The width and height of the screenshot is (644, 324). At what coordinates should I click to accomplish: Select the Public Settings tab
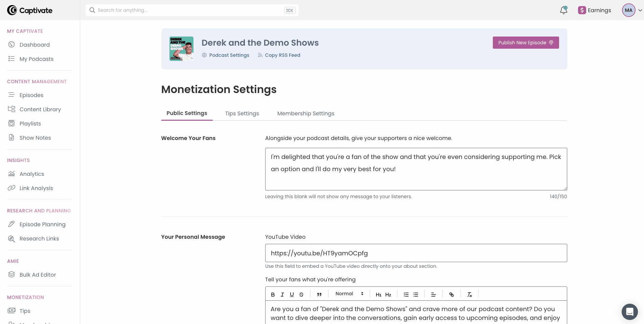(x=187, y=113)
